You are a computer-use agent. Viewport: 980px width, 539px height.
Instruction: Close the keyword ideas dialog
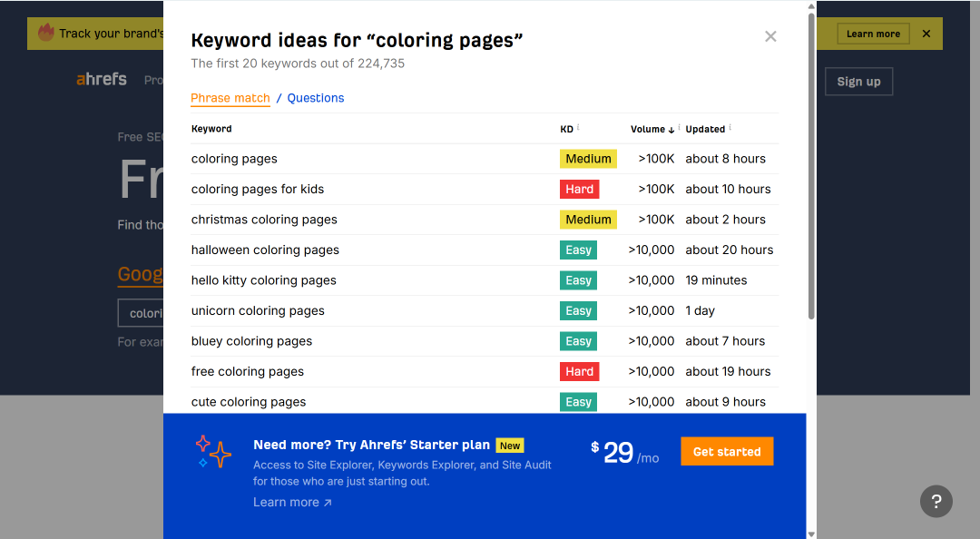pyautogui.click(x=770, y=36)
